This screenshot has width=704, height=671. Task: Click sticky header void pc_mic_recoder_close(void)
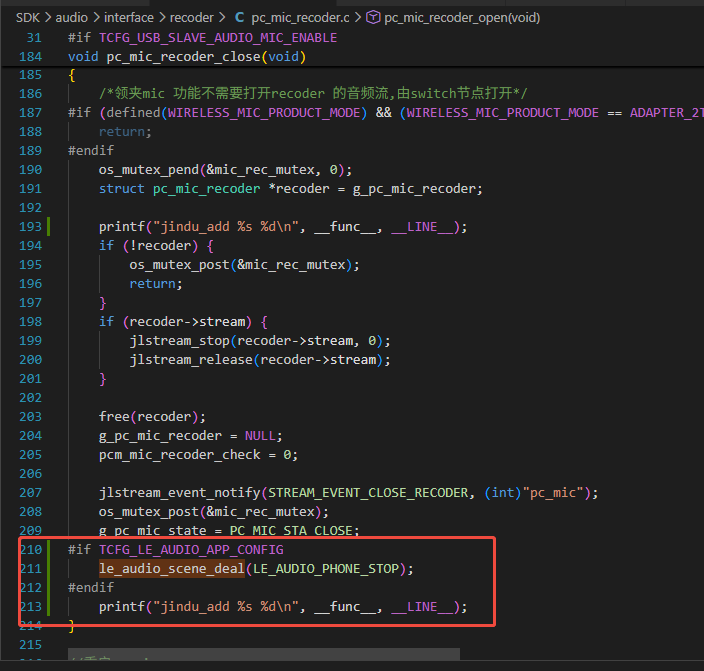pos(187,57)
